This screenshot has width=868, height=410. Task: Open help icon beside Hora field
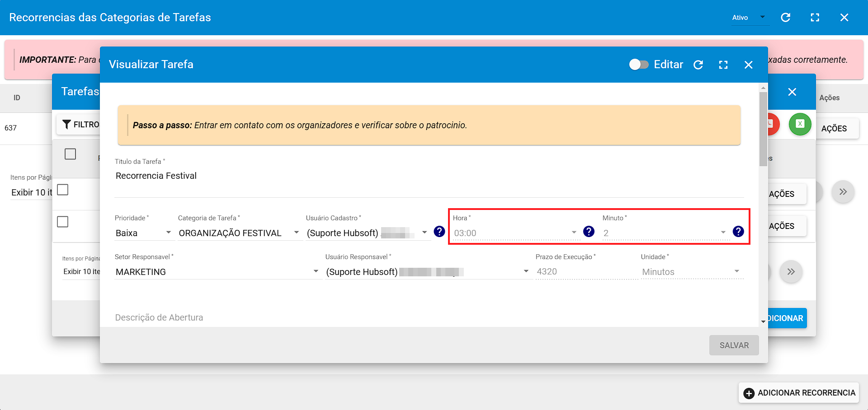point(589,232)
